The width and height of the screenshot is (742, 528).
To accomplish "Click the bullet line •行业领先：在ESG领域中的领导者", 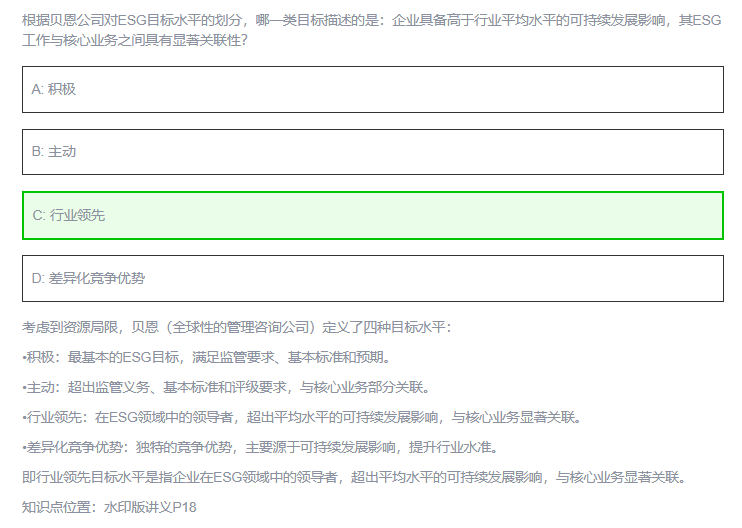I will pos(302,417).
